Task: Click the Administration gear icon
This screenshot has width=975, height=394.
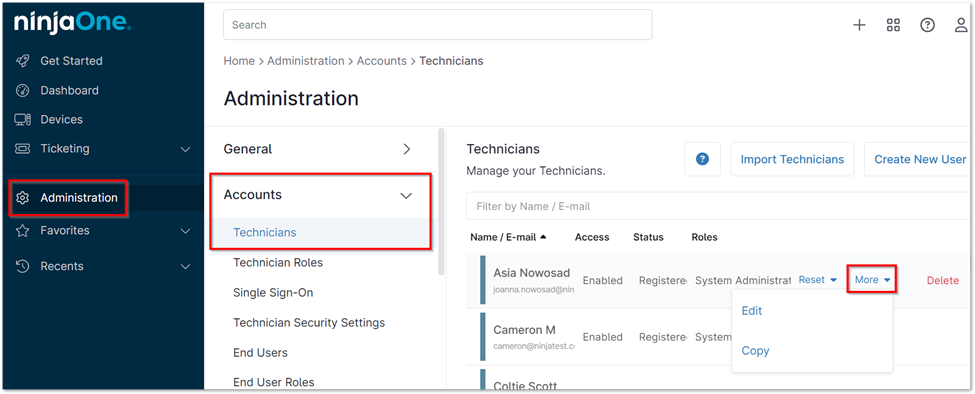Action: pyautogui.click(x=23, y=198)
